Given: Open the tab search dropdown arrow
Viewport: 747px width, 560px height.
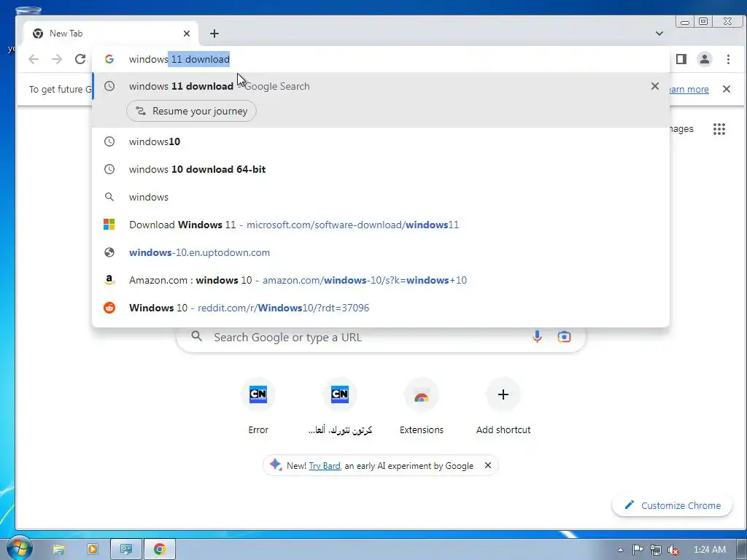Looking at the screenshot, I should pyautogui.click(x=659, y=34).
